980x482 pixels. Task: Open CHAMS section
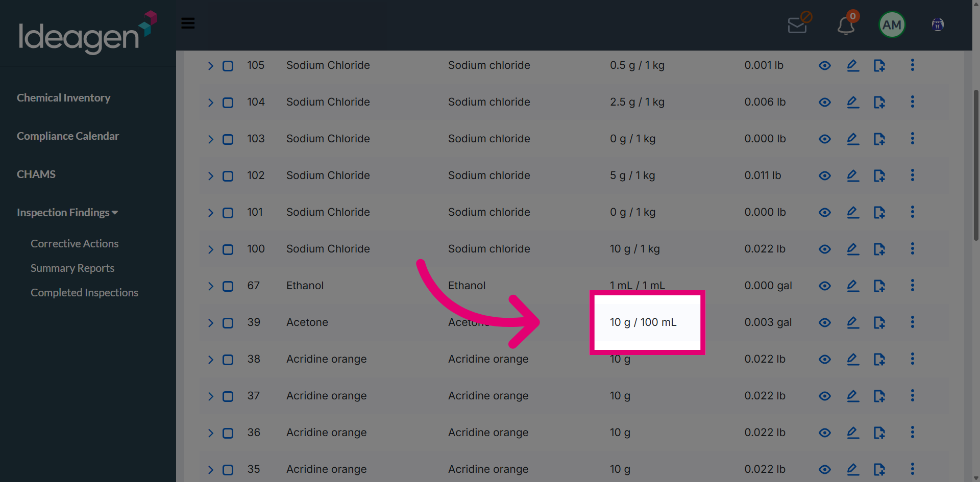tap(36, 174)
